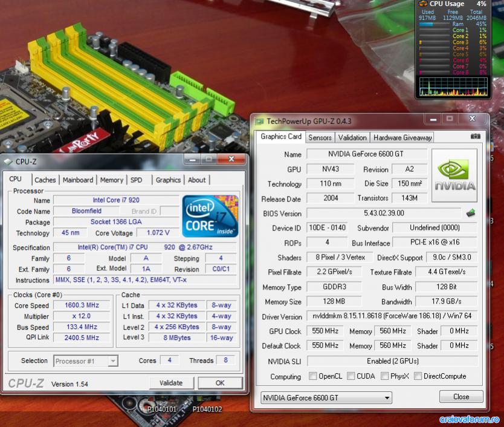504x427 pixels.
Task: Click the GPU-Z title bar icon
Action: [x=259, y=122]
